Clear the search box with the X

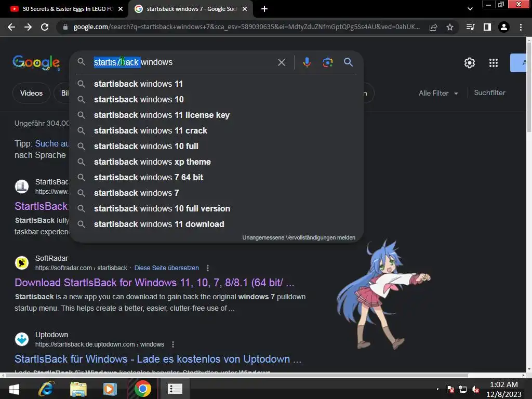point(282,62)
